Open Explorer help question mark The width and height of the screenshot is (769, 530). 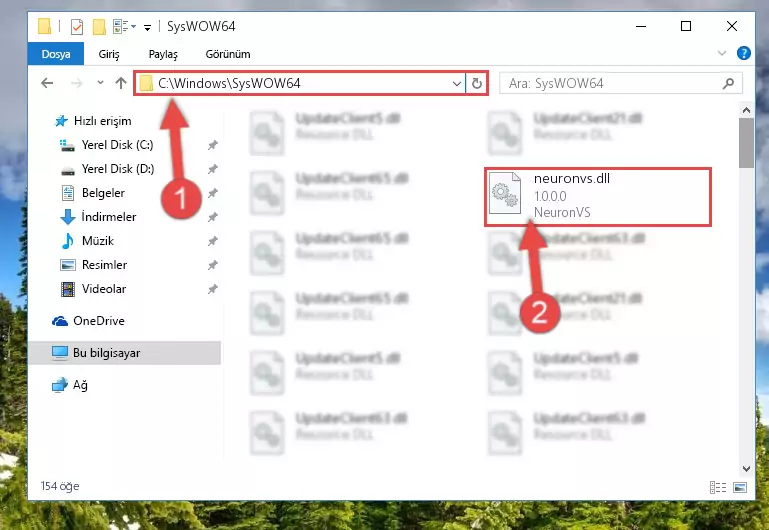click(x=743, y=53)
